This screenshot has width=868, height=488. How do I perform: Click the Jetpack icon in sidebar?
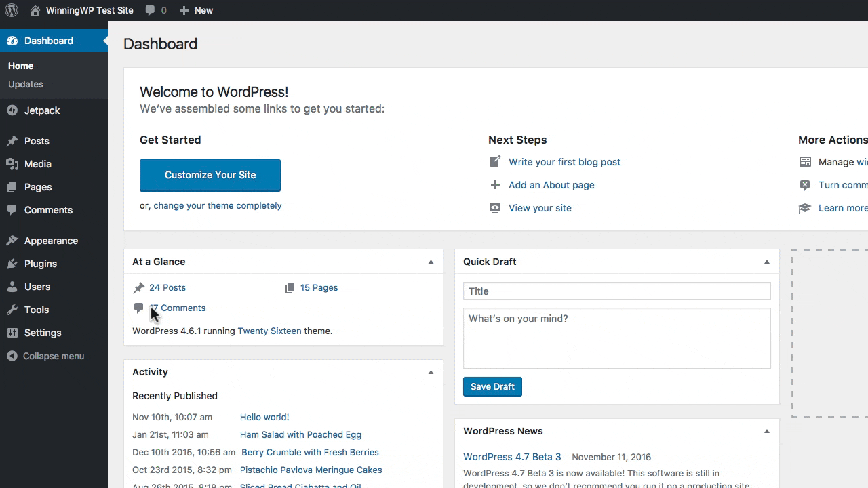[12, 110]
